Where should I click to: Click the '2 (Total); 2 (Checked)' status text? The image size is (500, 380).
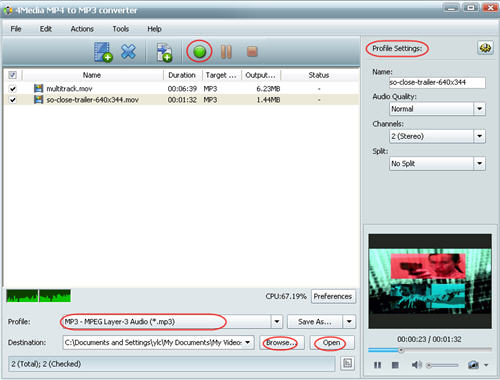46,364
